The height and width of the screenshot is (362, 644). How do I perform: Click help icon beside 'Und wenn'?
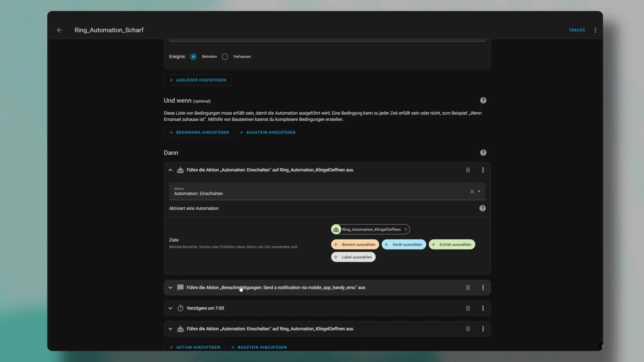483,100
